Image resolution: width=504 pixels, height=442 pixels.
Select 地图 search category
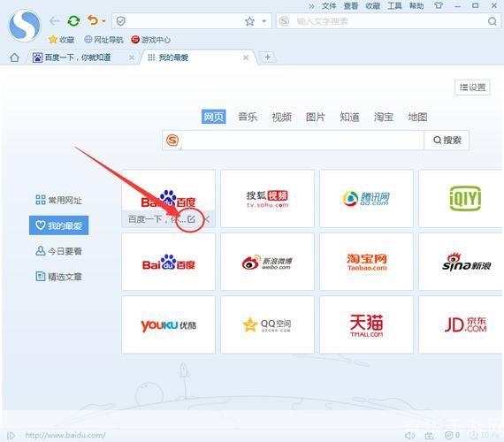(417, 117)
